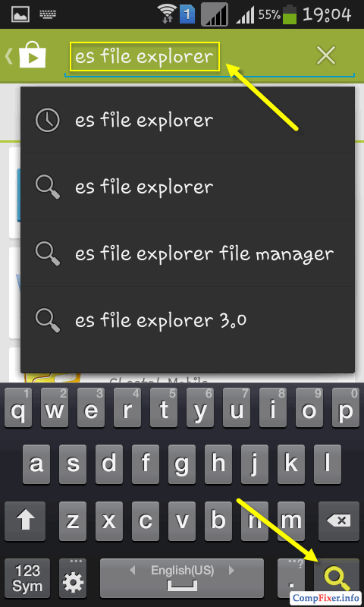Switch language with right arrow on spacebar
This screenshot has width=364, height=607.
point(232,571)
